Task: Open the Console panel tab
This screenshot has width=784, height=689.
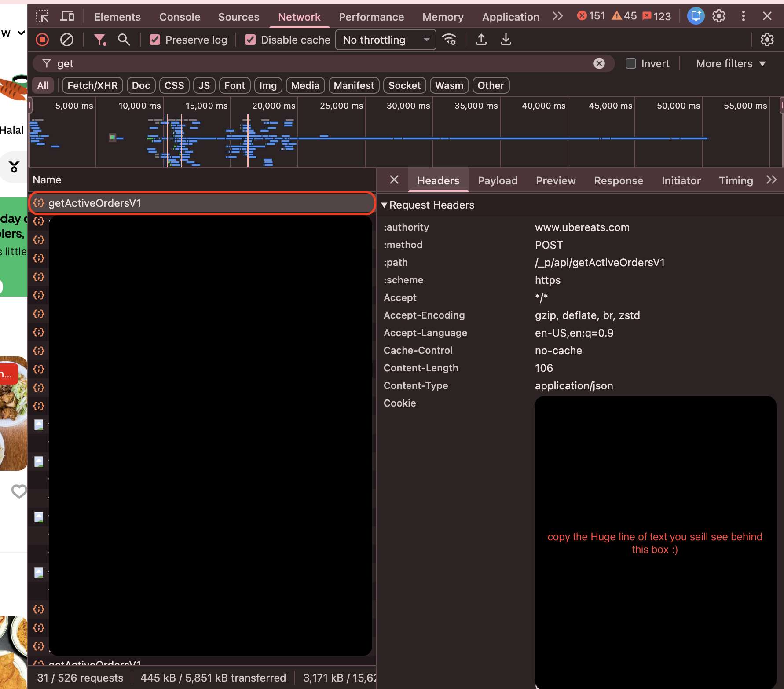Action: (180, 17)
